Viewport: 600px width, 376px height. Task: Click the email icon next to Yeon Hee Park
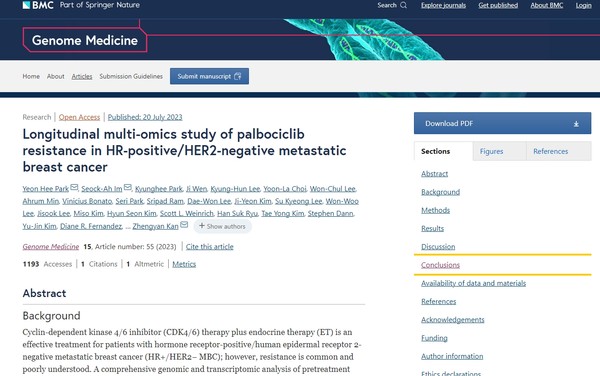74,187
